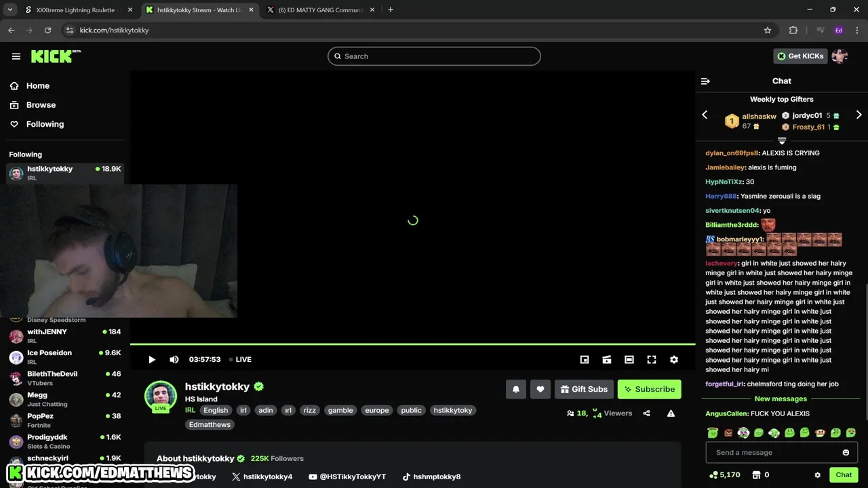Screen dimensions: 868x488
Task: Collapse the top gifters banner
Action: [782, 141]
